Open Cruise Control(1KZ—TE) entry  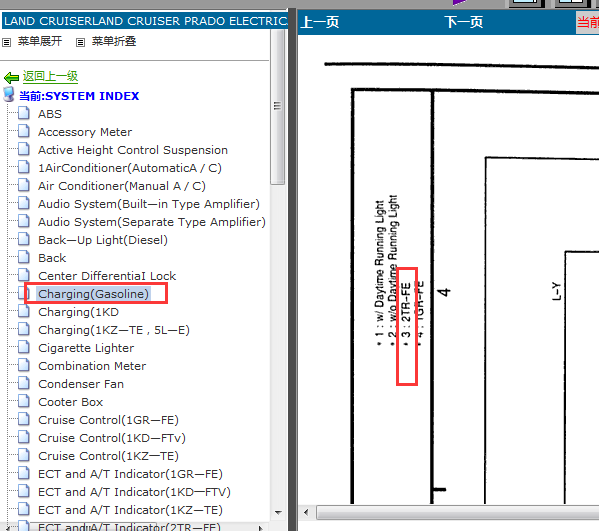(108, 456)
